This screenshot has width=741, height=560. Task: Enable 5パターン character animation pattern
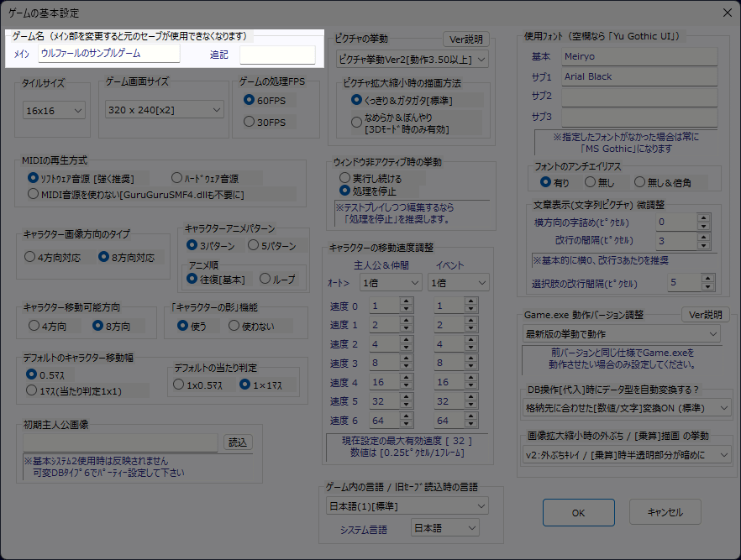pos(253,246)
